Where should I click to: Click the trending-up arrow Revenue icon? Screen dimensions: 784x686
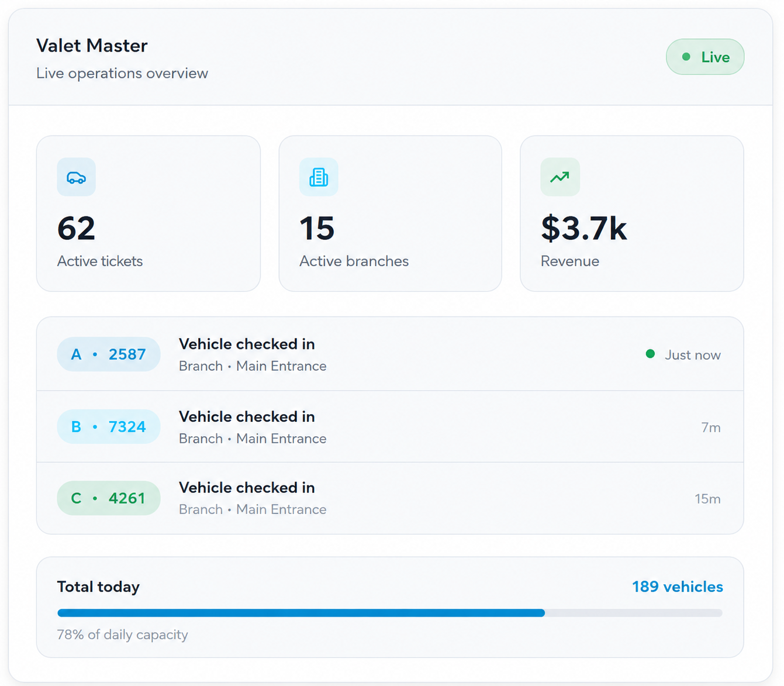pos(560,177)
